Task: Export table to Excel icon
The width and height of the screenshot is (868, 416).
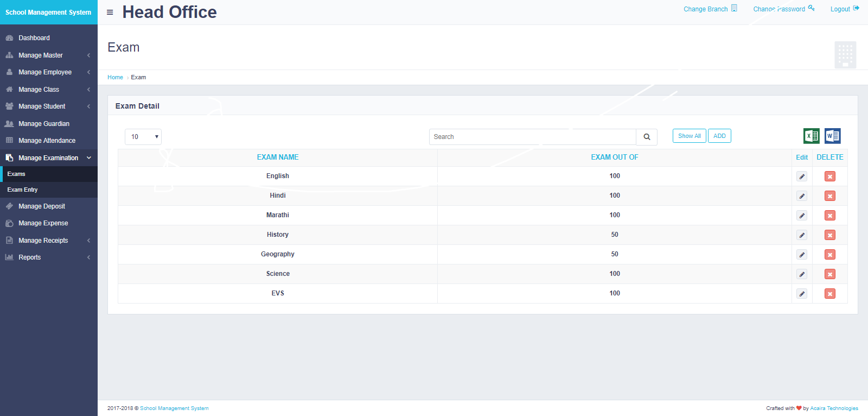Action: pos(811,136)
